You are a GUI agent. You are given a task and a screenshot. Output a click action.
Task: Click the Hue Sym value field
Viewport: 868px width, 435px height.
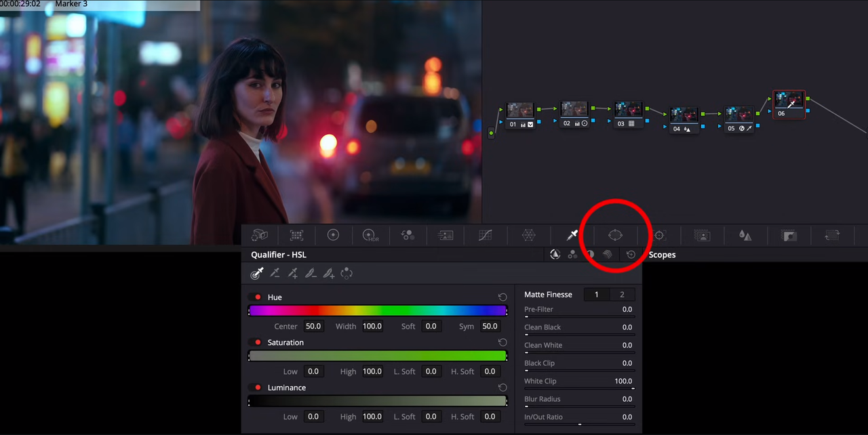(490, 327)
